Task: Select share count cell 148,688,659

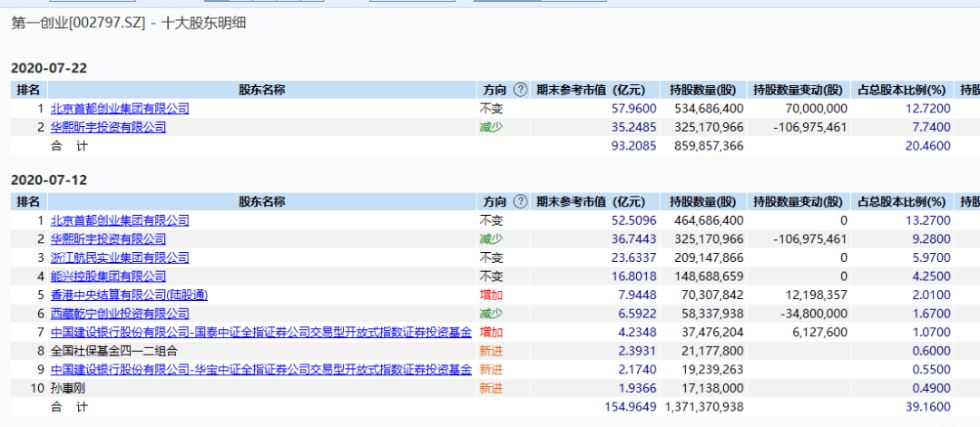Action: [x=710, y=277]
